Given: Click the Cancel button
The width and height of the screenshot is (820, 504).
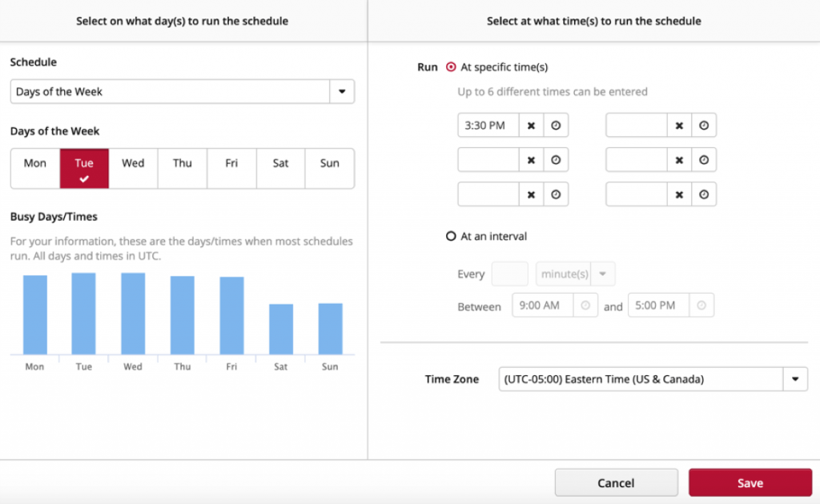Looking at the screenshot, I should click(616, 482).
